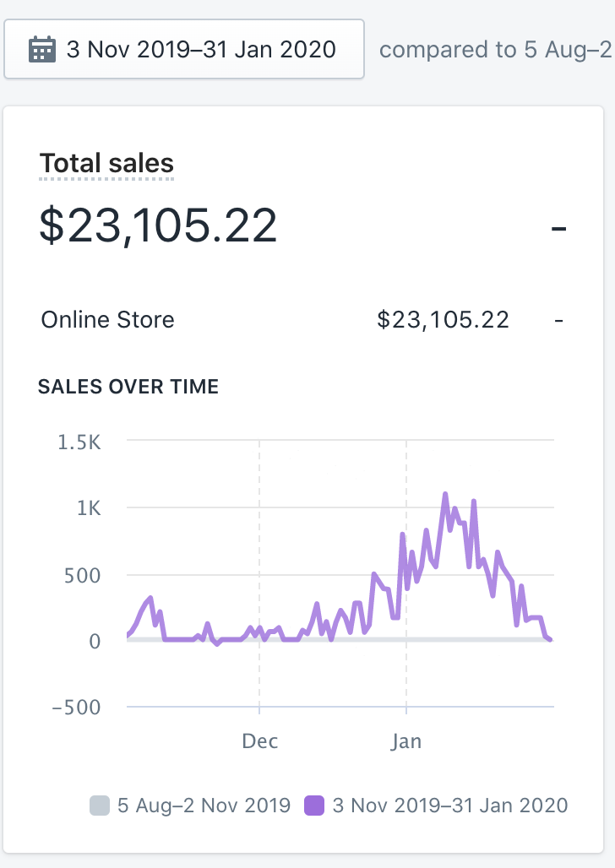Click the Dec axis label
This screenshot has width=615, height=868.
tap(260, 741)
